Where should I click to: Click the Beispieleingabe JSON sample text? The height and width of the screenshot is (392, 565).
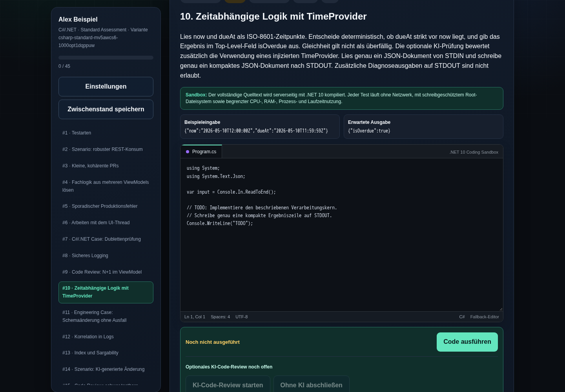[x=256, y=131]
